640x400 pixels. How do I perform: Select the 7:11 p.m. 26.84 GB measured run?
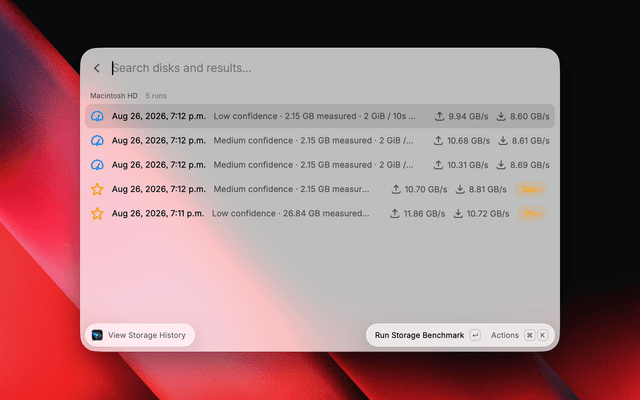tap(320, 213)
